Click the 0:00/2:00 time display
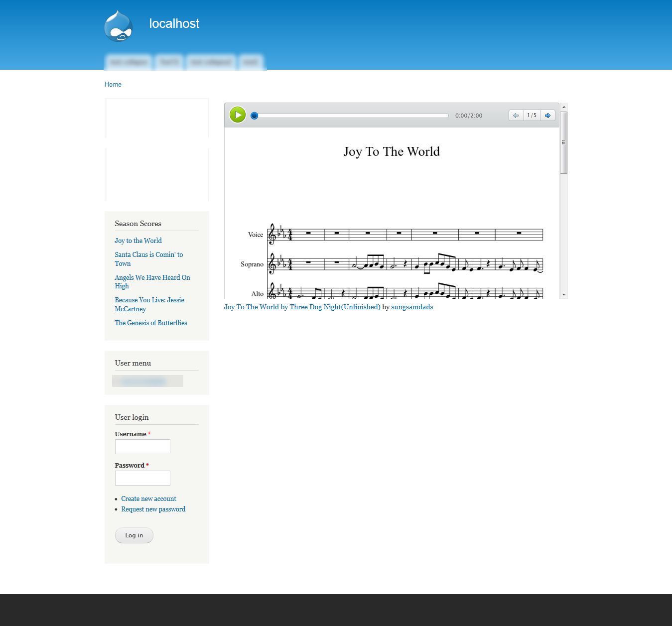Viewport: 672px width, 626px height. (469, 116)
